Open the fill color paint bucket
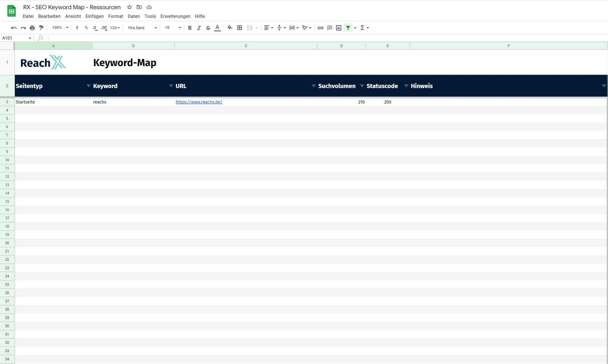 230,28
